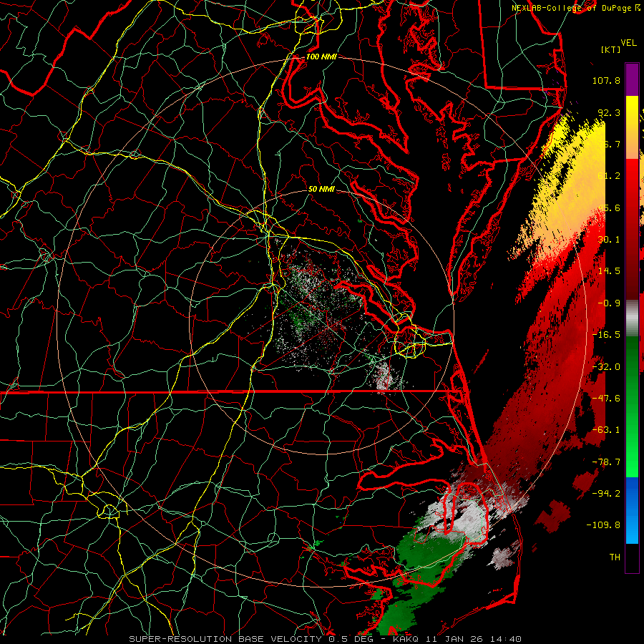This screenshot has width=644, height=644.
Task: Click the -94.2 legend value
Action: (x=606, y=494)
